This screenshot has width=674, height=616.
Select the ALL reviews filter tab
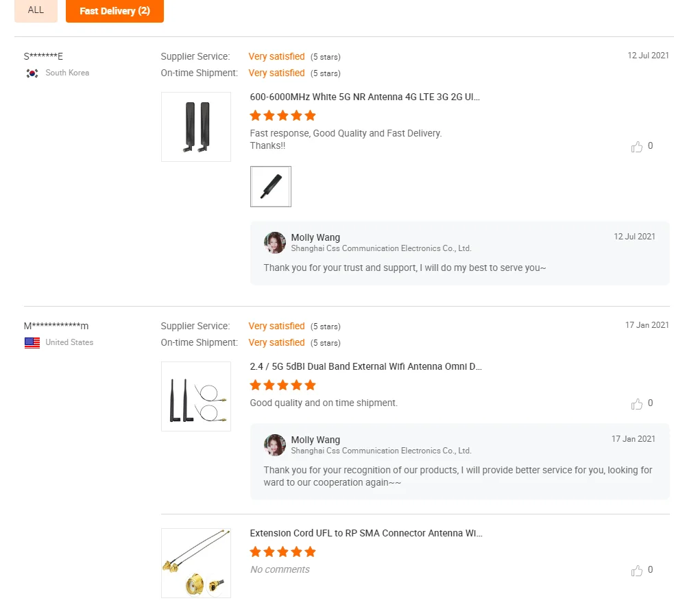pyautogui.click(x=36, y=10)
